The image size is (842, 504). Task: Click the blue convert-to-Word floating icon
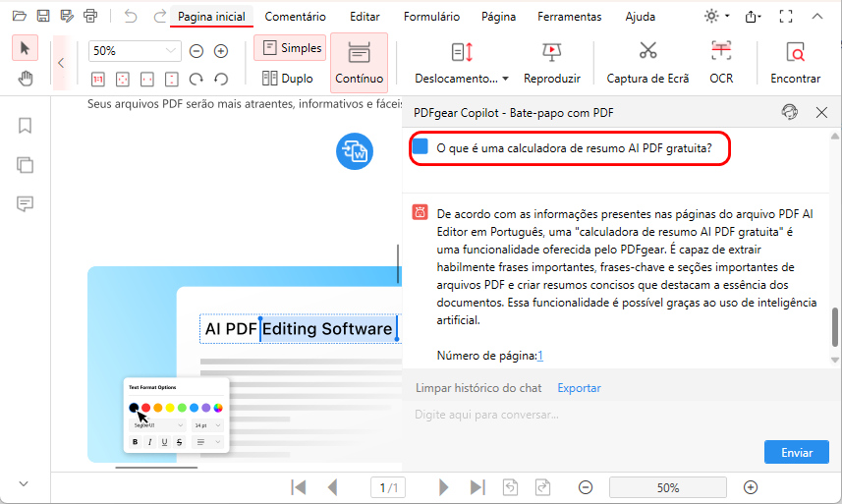355,151
